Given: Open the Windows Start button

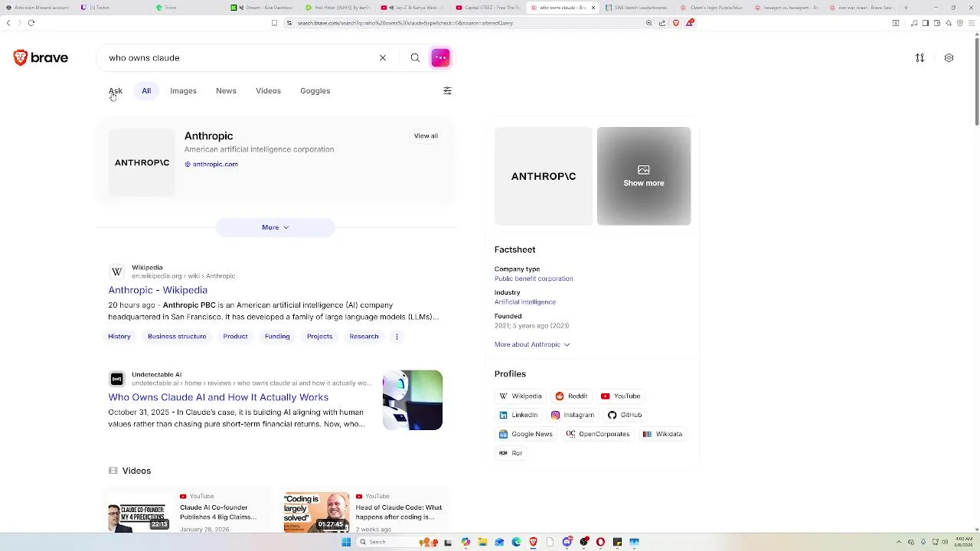Looking at the screenshot, I should [346, 542].
